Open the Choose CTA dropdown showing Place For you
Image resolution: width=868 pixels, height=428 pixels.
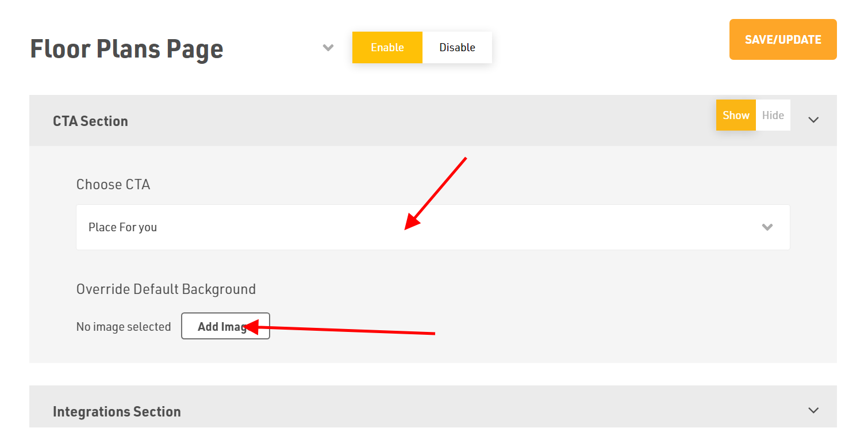coord(433,227)
